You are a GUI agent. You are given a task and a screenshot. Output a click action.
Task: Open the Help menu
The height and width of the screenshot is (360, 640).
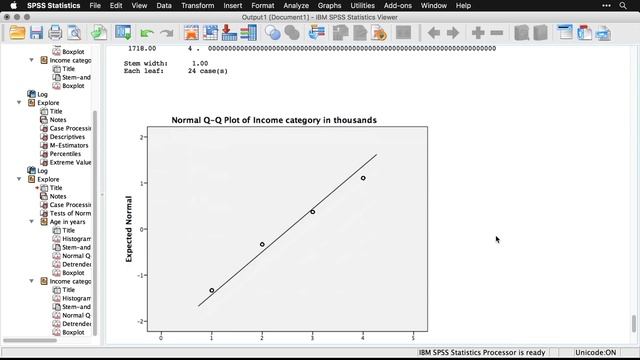coord(463,5)
